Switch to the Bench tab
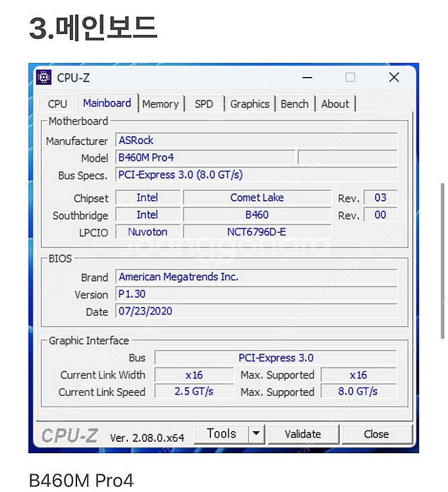Image resolution: width=448 pixels, height=492 pixels. click(294, 104)
